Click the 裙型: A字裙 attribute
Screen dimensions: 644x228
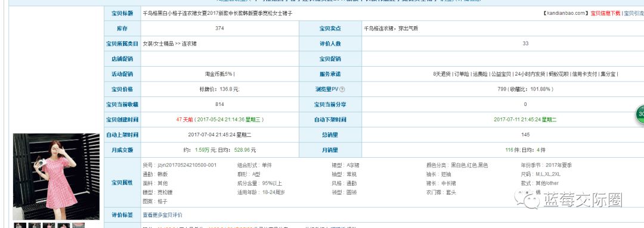(345, 165)
